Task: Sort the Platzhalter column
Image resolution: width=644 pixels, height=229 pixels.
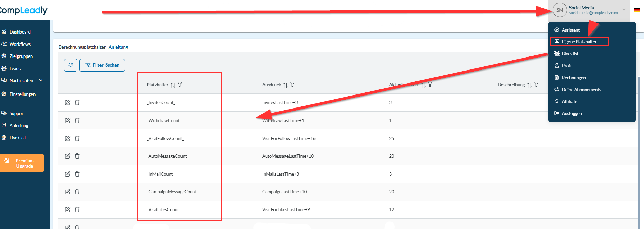Action: [x=173, y=85]
